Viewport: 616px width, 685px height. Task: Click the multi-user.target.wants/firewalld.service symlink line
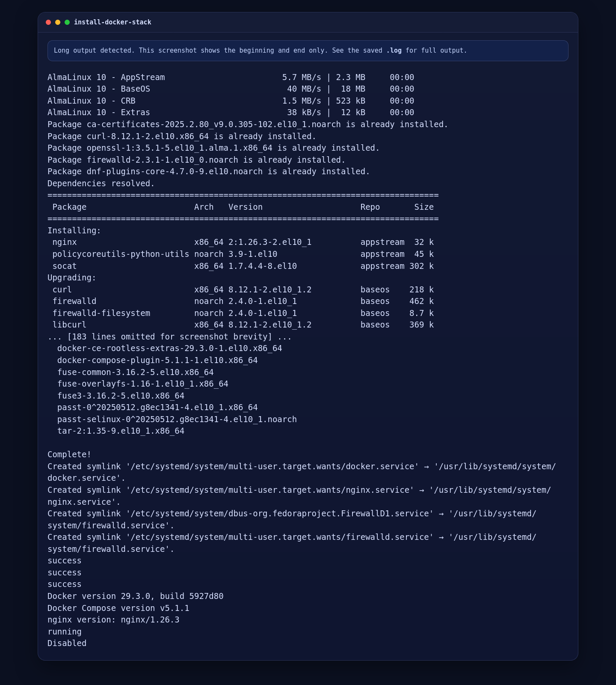click(292, 543)
